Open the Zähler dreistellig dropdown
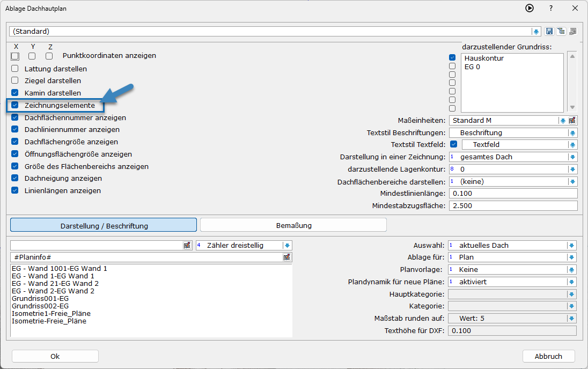 287,245
